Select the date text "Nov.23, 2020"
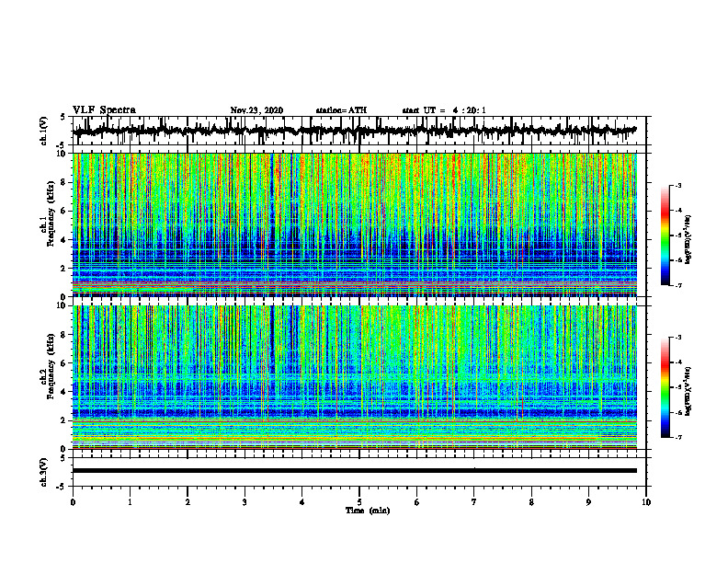The image size is (728, 563). point(256,110)
